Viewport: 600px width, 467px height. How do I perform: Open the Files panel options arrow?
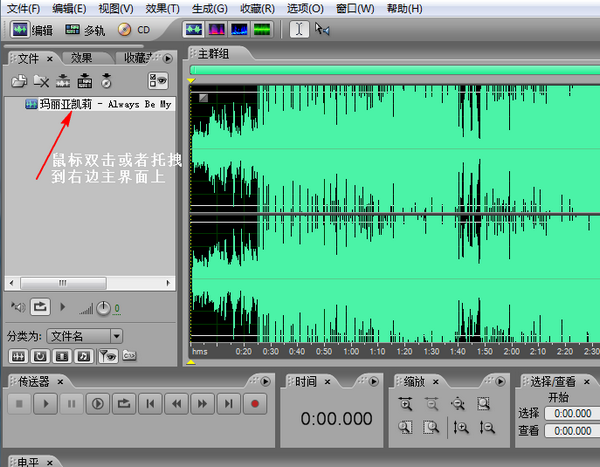(168, 59)
